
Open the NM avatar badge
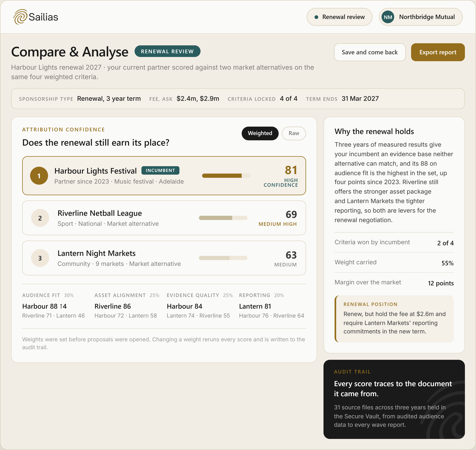(388, 17)
